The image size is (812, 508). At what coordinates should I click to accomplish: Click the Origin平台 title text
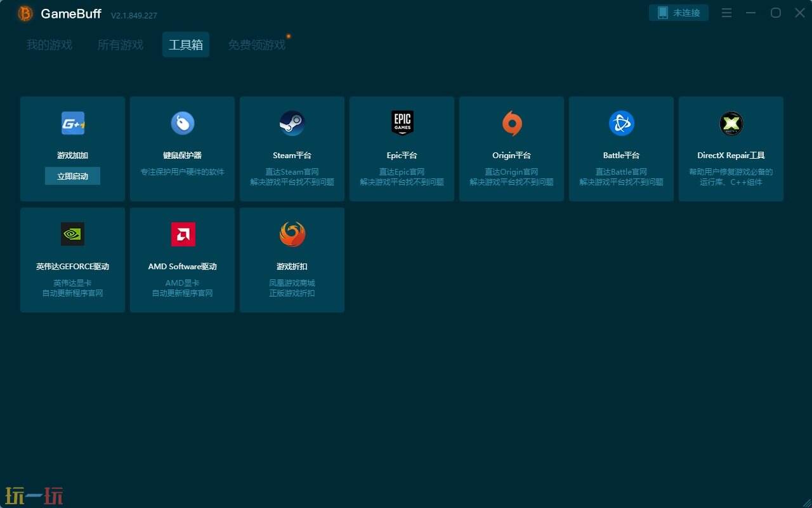pyautogui.click(x=512, y=156)
